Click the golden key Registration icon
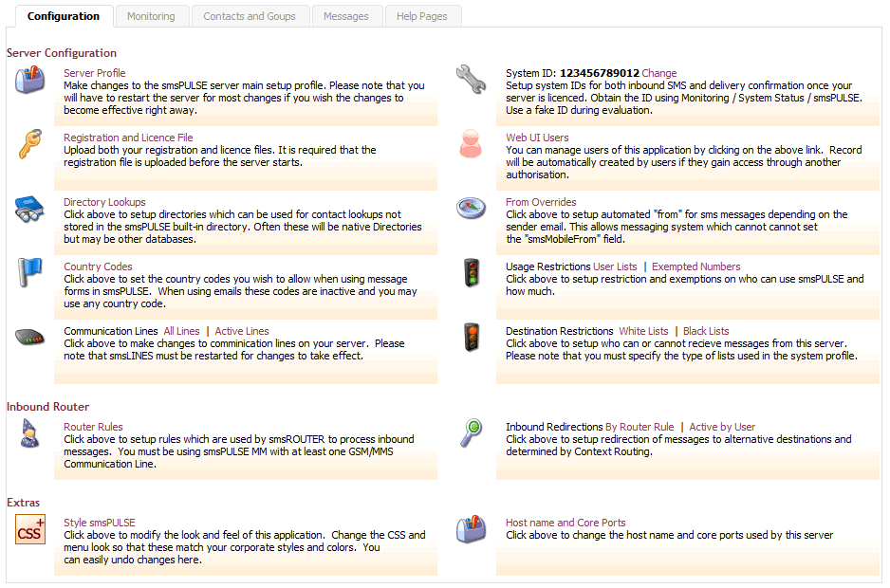890x588 pixels. point(29,144)
